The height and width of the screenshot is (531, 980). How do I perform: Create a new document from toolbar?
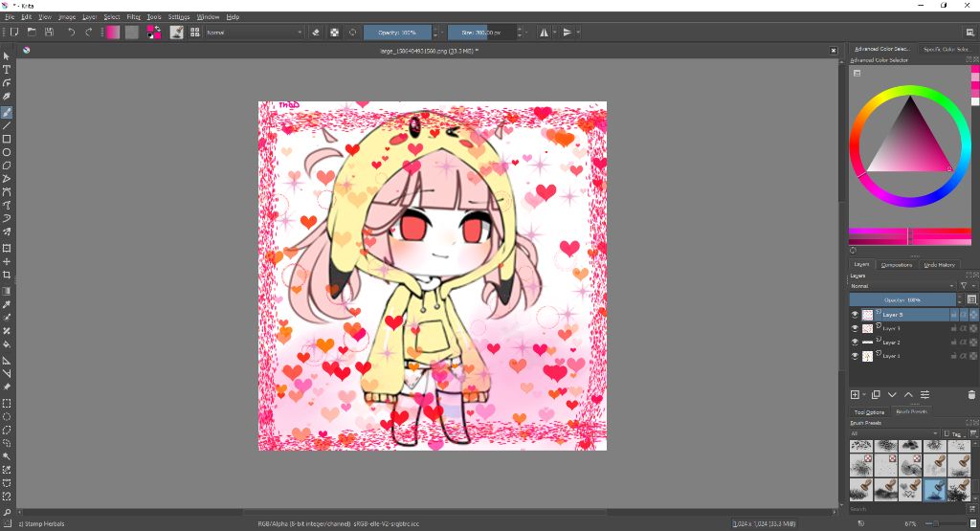point(14,32)
